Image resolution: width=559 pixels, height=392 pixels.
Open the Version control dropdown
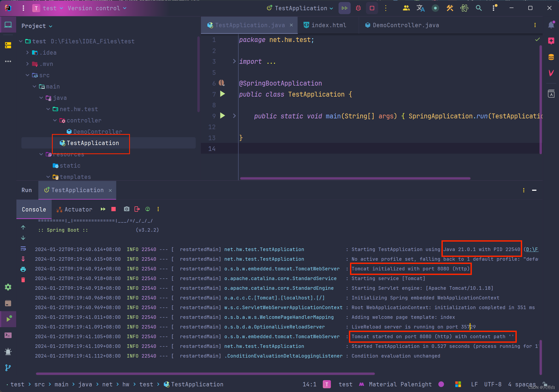coord(97,8)
